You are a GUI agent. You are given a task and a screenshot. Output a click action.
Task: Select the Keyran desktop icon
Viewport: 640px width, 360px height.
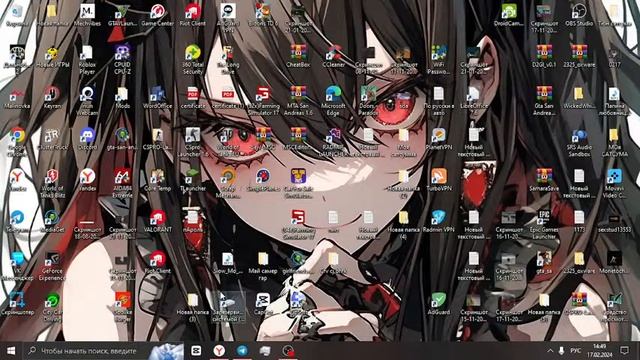tap(52, 97)
